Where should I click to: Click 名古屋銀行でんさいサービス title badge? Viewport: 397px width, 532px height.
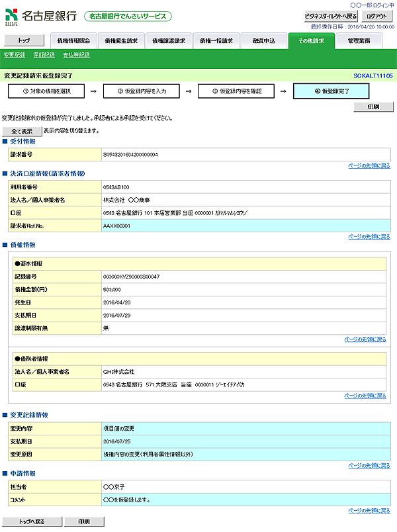tap(128, 17)
